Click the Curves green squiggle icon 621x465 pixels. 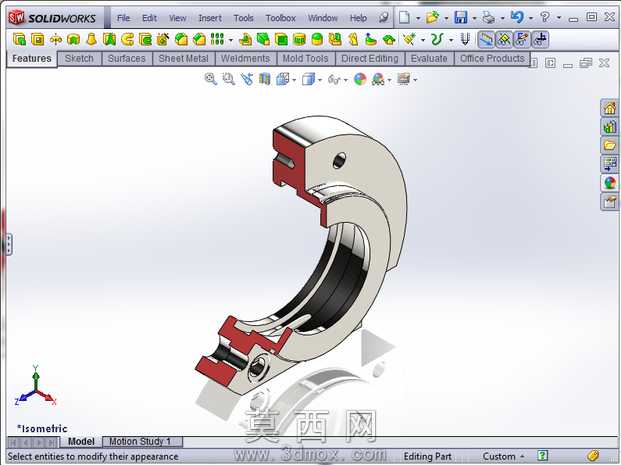[437, 40]
